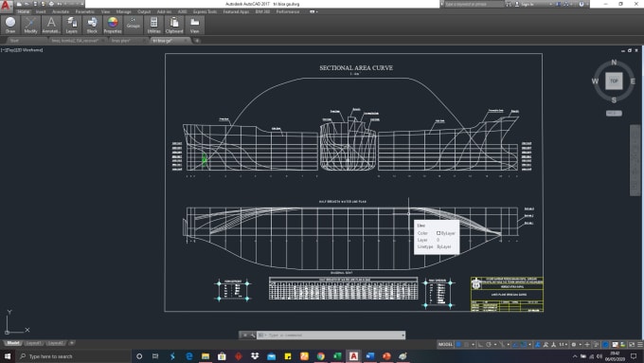This screenshot has height=363, width=644.
Task: Switch to the Output ribbon tab
Action: 144,12
